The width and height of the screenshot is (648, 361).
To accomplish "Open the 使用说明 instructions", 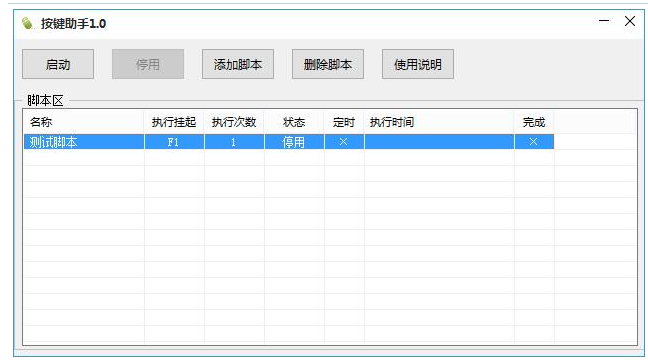I will click(418, 64).
